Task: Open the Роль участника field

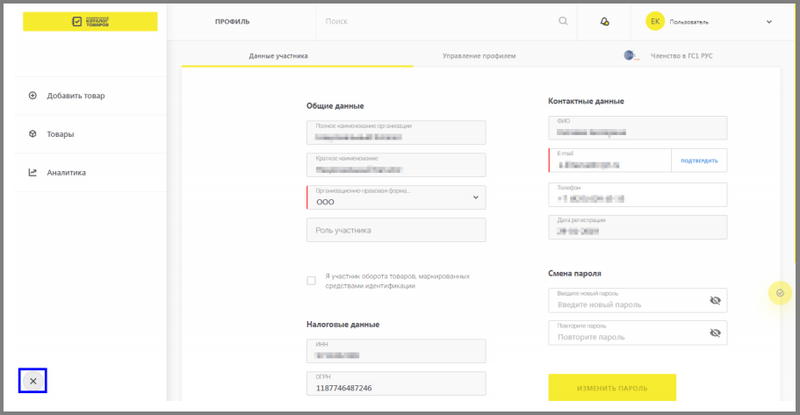Action: coord(395,230)
